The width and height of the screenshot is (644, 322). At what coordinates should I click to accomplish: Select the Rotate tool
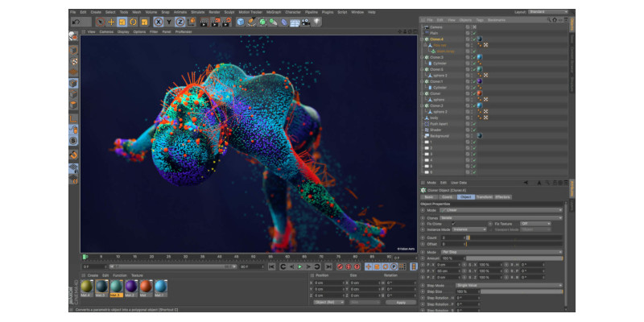tap(133, 22)
